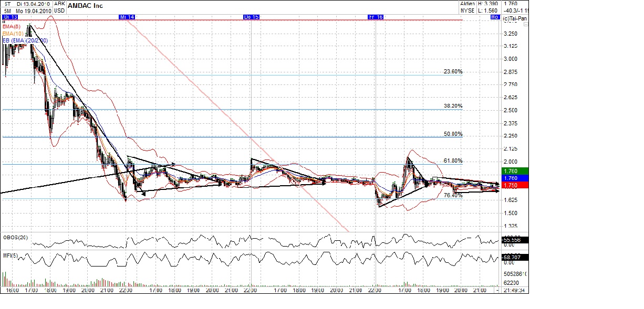Click the start date Di 13.04.2010
644x309 pixels.
(33, 4)
